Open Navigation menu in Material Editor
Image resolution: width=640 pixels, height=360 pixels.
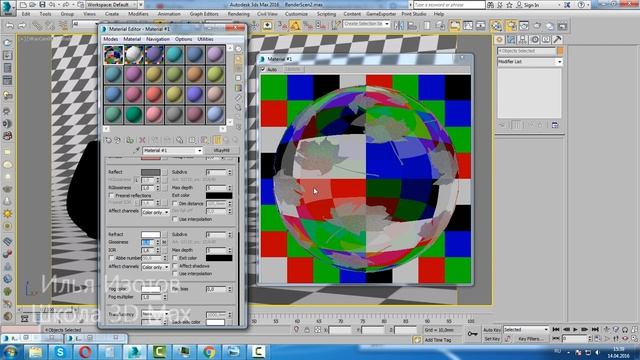pos(158,39)
